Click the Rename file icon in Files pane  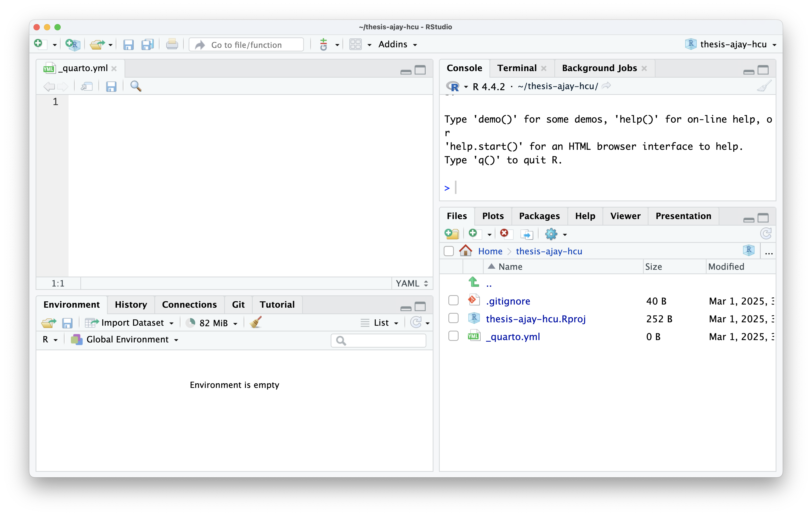click(x=527, y=234)
